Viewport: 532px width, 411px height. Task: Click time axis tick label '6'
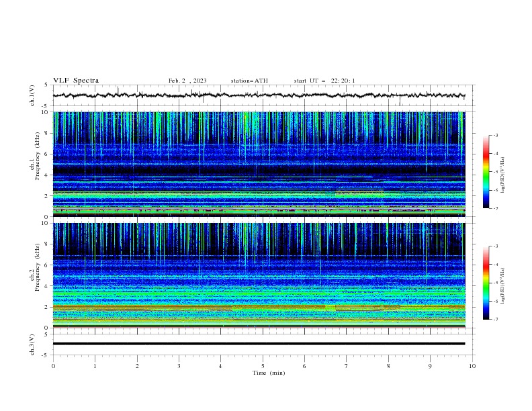304,366
